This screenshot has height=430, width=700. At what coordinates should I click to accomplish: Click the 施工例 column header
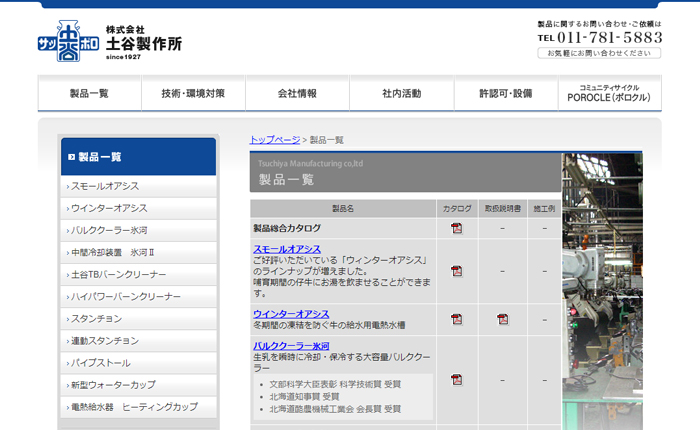click(x=544, y=209)
